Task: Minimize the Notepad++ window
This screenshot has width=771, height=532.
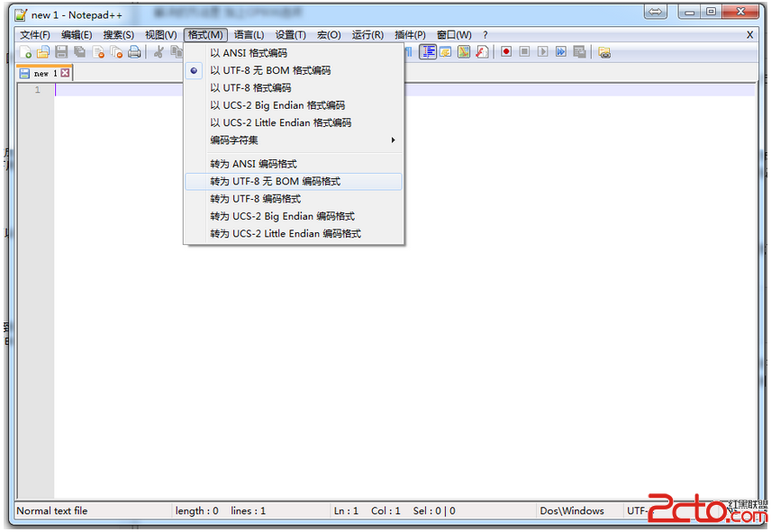Action: click(689, 12)
